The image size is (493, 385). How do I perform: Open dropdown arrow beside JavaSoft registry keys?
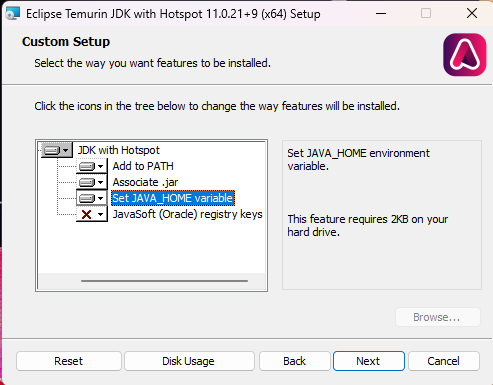point(101,214)
